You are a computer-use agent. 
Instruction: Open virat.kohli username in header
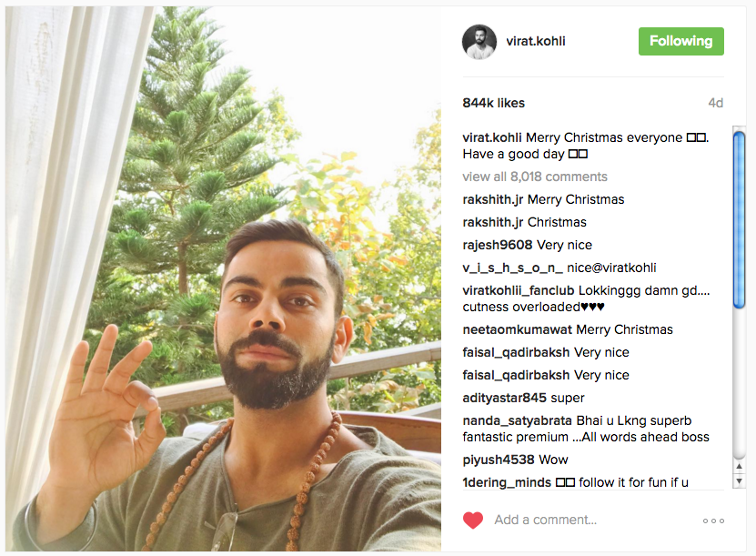(536, 42)
